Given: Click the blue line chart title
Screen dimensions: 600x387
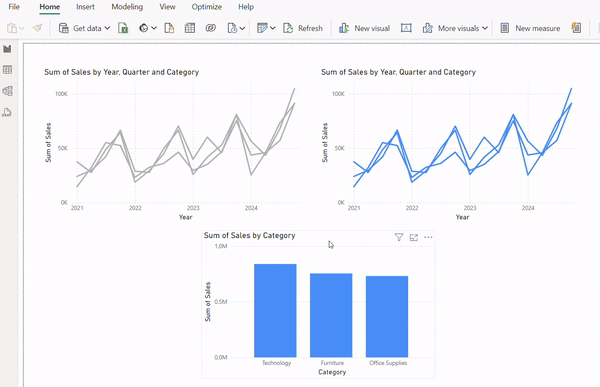Looking at the screenshot, I should (x=398, y=72).
